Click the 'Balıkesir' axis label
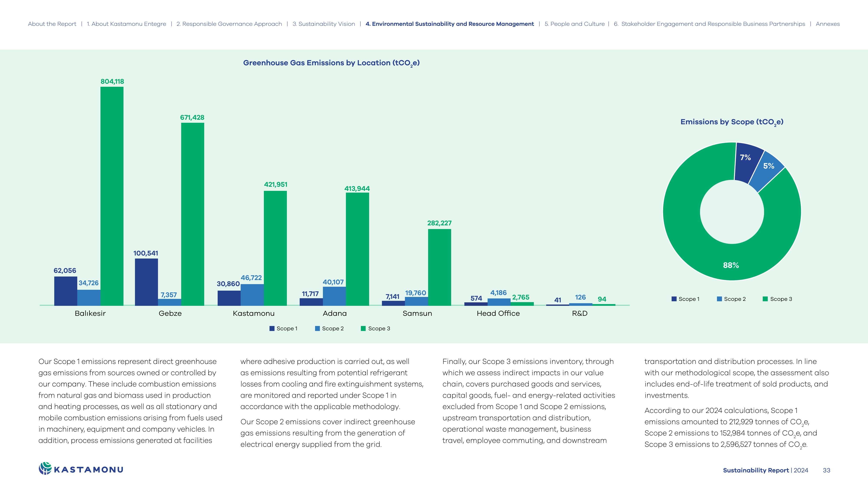This screenshot has width=868, height=488. (90, 313)
